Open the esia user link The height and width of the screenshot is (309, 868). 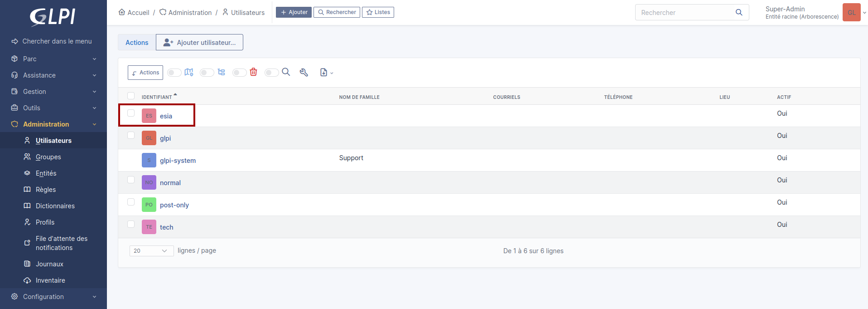[x=166, y=116]
